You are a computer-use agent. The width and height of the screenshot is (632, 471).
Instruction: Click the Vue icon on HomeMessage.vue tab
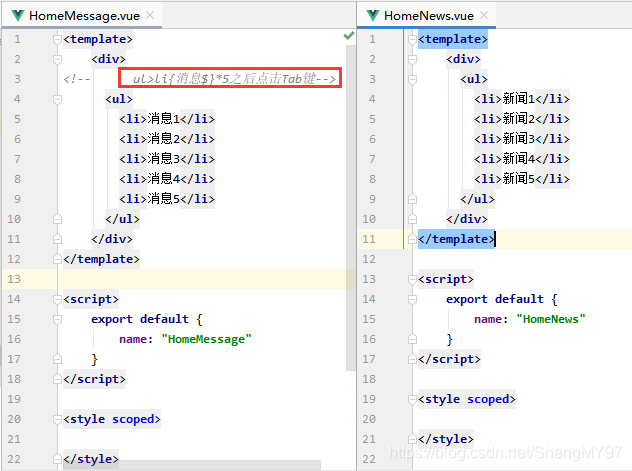(x=18, y=16)
